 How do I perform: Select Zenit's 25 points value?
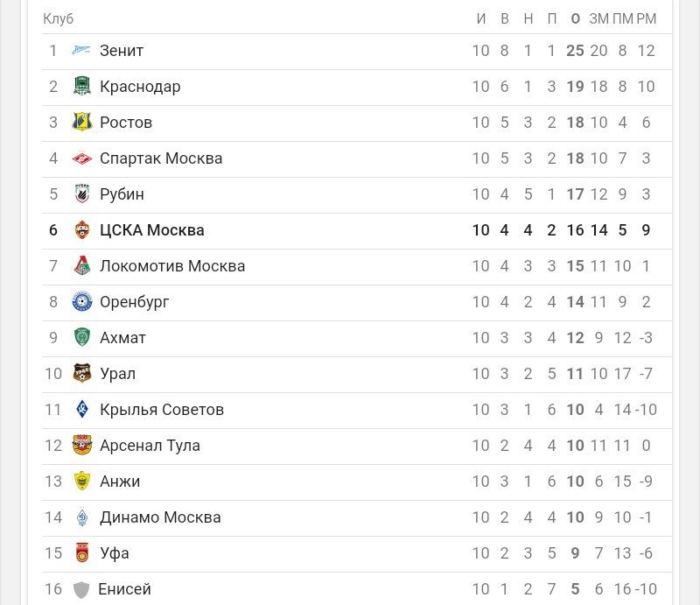coord(575,51)
